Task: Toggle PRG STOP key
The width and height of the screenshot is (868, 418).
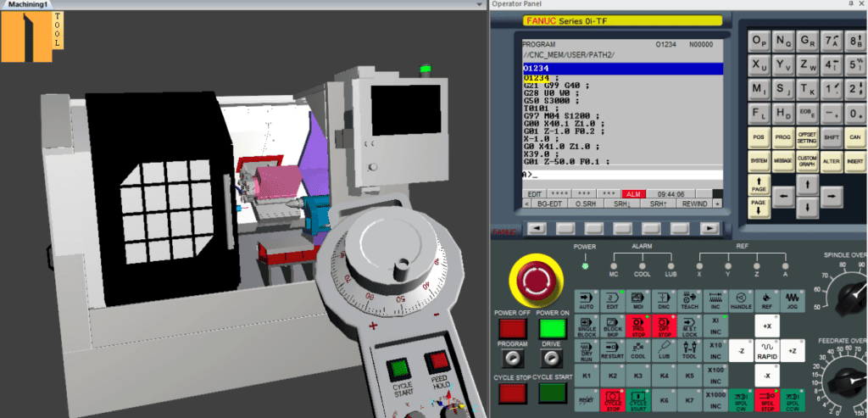Action: [x=637, y=326]
